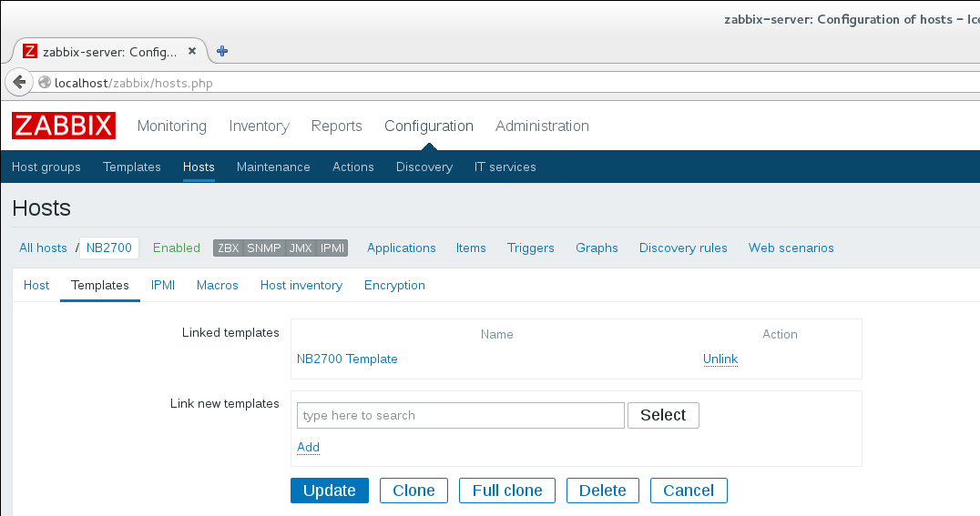Open a new tab with plus icon
This screenshot has height=516, width=980.
point(222,51)
